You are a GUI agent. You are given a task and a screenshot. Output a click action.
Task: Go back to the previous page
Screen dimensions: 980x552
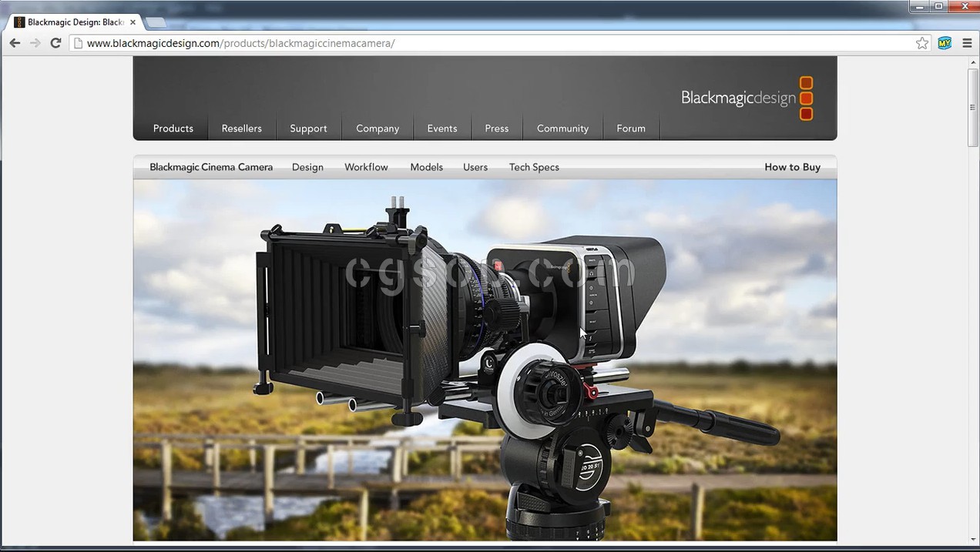[15, 43]
